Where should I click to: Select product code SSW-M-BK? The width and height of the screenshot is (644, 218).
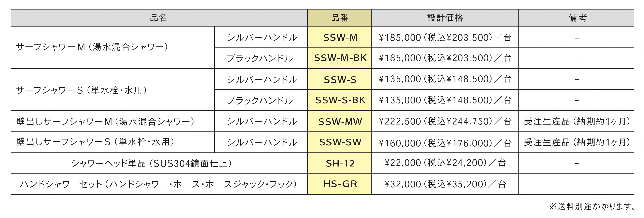[x=340, y=58]
